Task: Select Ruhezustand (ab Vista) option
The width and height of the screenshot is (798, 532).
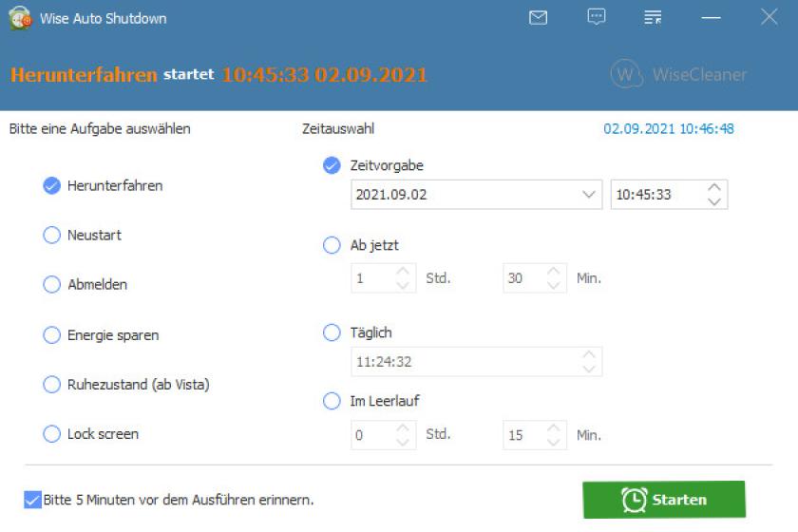Action: [x=126, y=385]
